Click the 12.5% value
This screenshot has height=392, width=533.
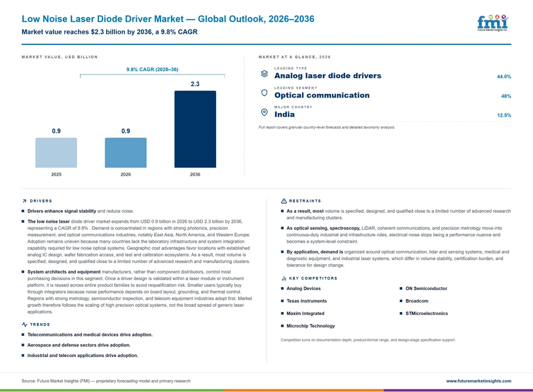504,115
